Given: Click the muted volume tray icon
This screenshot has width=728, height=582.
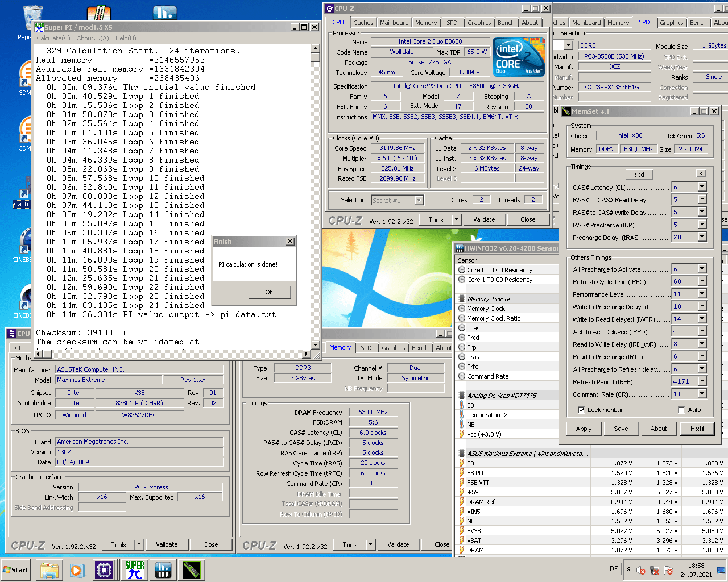Looking at the screenshot, I should 641,570.
